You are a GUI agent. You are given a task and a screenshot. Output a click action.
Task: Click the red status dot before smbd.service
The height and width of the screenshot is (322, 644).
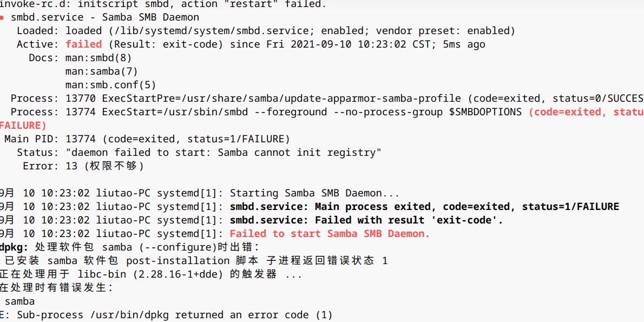(x=2, y=18)
